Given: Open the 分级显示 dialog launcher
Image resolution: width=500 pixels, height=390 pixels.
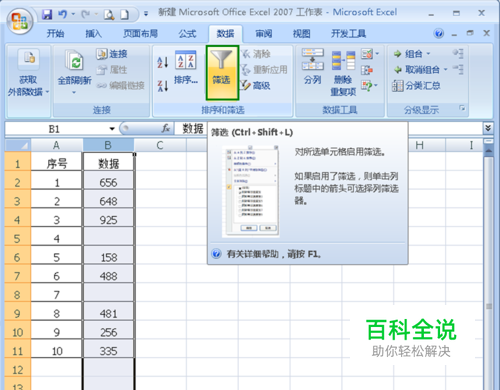Looking at the screenshot, I should pyautogui.click(x=462, y=108).
